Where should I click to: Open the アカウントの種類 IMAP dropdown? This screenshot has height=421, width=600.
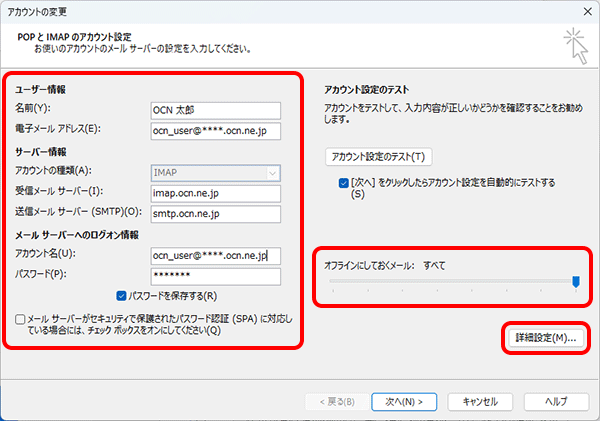(216, 173)
